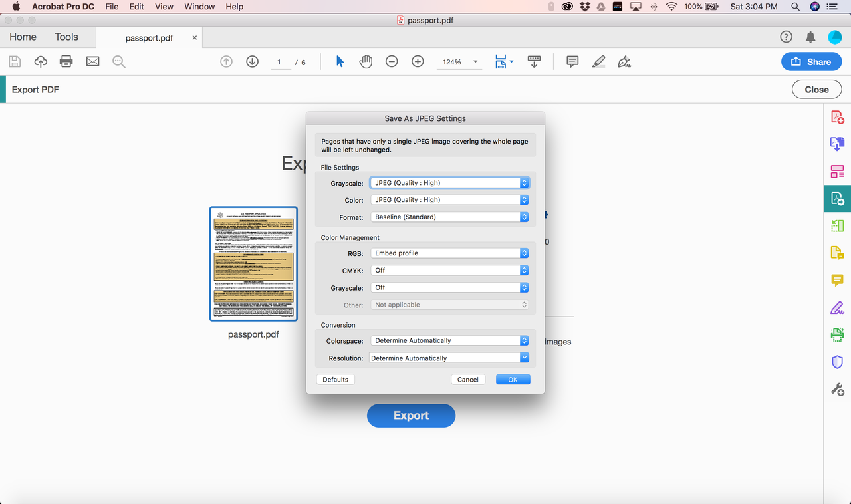Open Help via question mark icon
851x504 pixels.
786,37
